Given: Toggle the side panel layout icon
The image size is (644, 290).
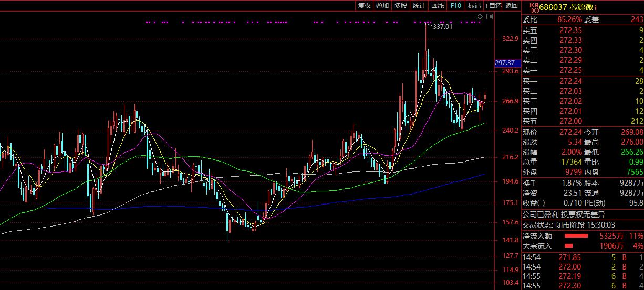Looking at the screenshot, I should (490, 17).
